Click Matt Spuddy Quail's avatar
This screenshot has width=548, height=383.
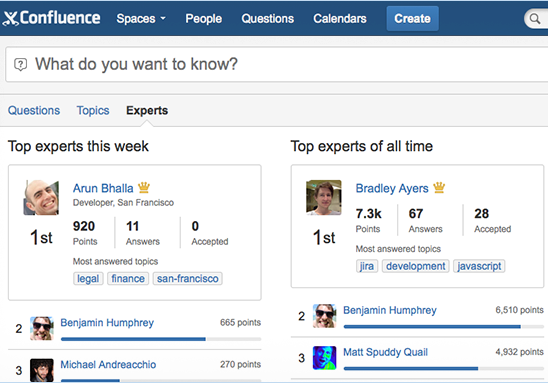[324, 357]
